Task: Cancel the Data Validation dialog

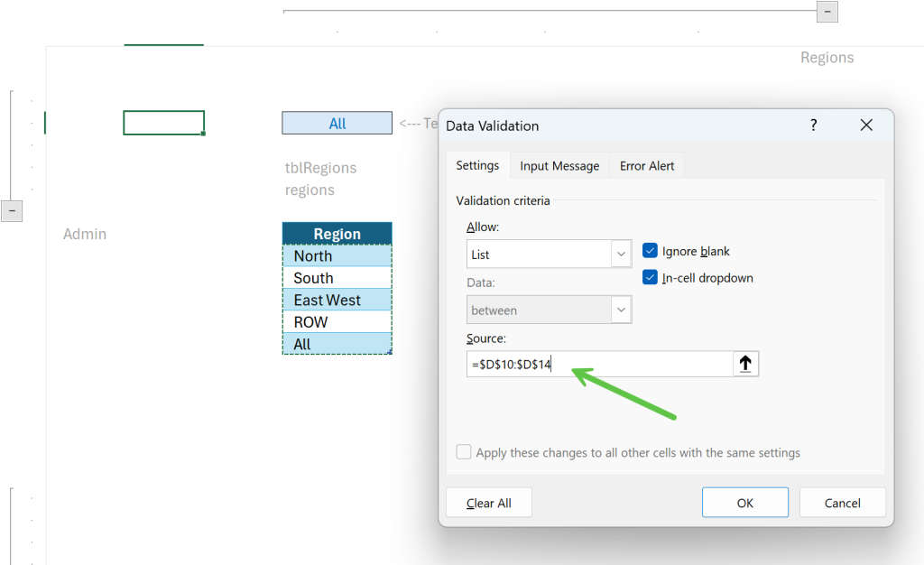Action: click(842, 503)
